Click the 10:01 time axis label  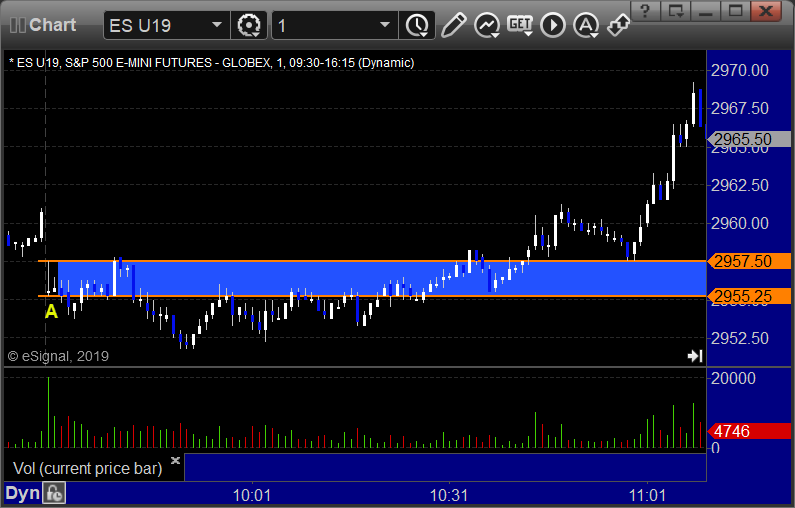point(252,495)
